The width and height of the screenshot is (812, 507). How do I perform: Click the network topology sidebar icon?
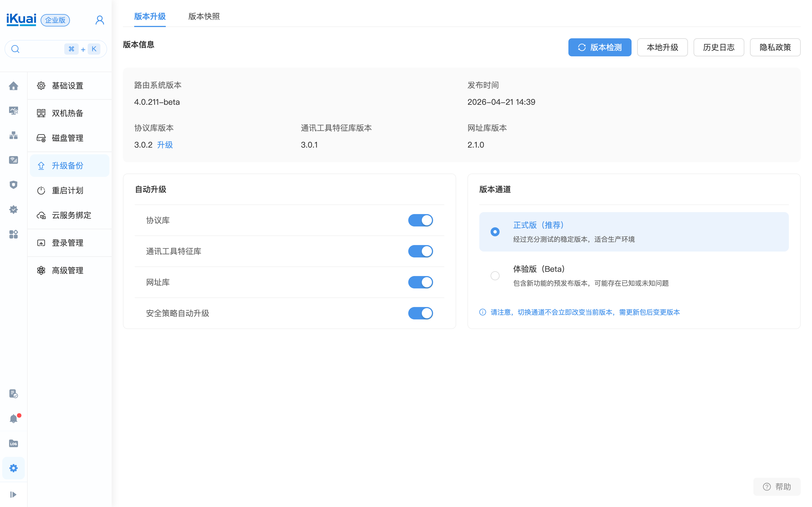pyautogui.click(x=14, y=135)
